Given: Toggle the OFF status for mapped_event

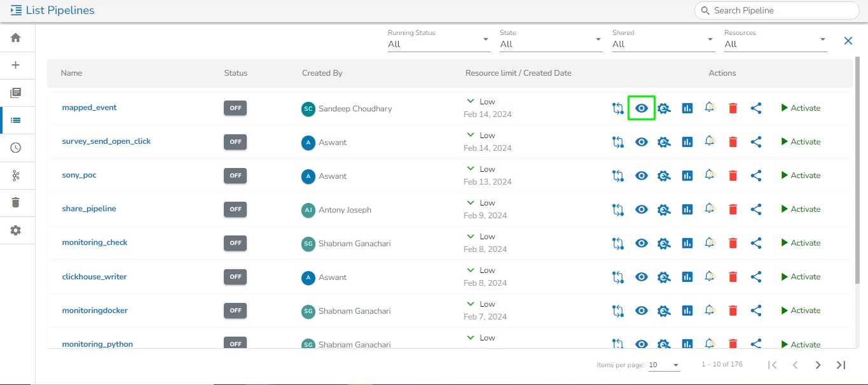Looking at the screenshot, I should (235, 108).
